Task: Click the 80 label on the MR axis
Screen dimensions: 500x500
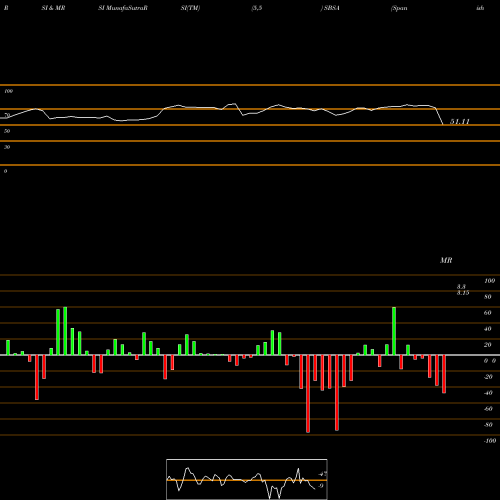Action: 488,297
